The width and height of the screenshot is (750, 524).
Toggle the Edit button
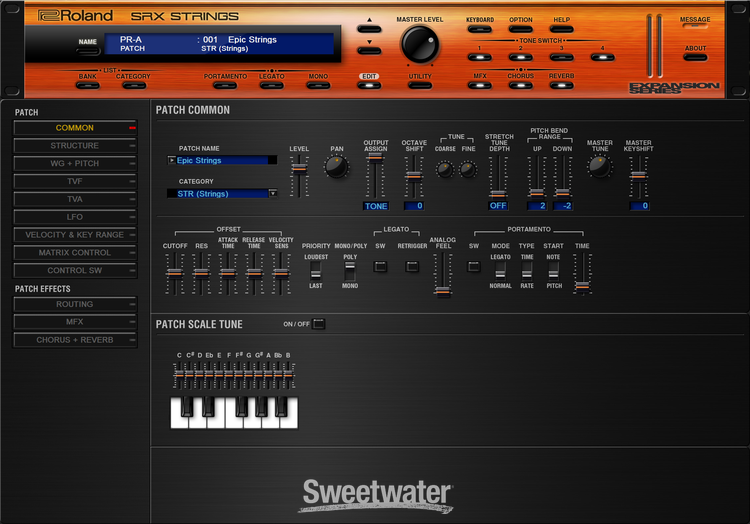coord(369,85)
